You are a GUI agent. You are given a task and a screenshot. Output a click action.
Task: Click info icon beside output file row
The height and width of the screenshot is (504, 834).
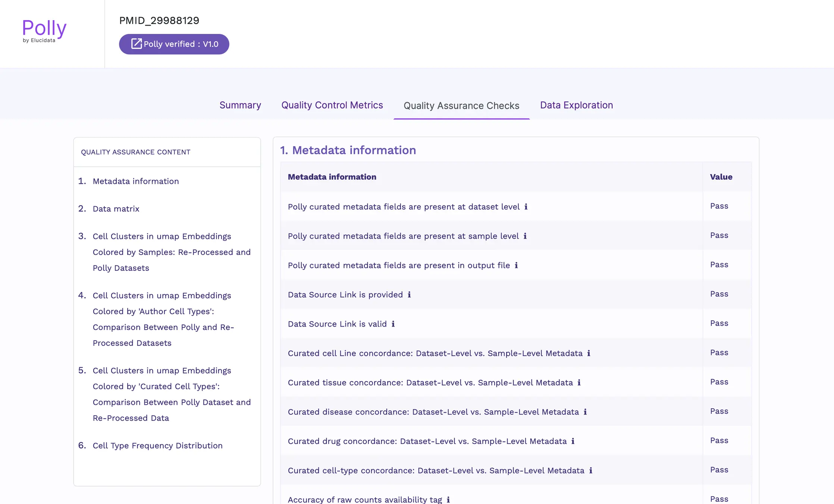tap(516, 265)
